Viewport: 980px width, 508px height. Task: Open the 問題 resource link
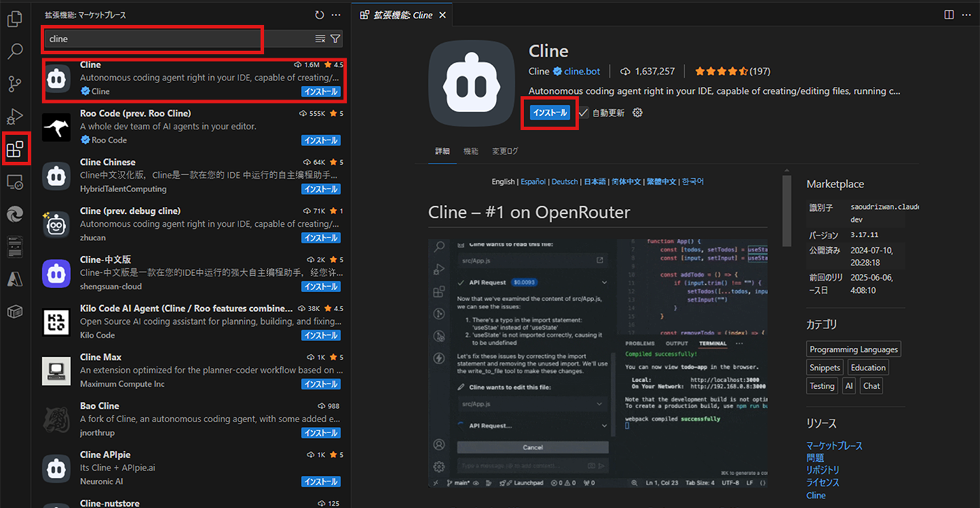(815, 458)
